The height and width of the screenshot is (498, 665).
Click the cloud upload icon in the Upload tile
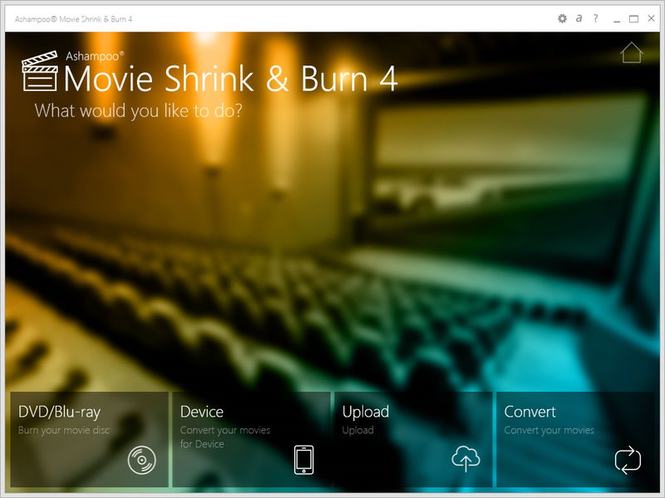point(466,459)
